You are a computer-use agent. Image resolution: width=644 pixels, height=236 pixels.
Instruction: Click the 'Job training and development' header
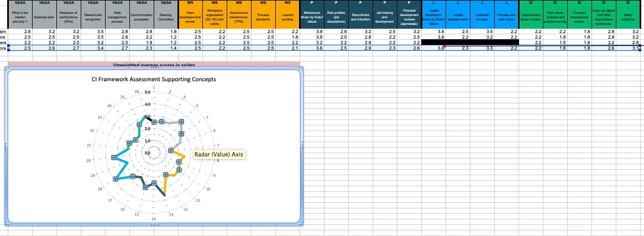coord(384,17)
